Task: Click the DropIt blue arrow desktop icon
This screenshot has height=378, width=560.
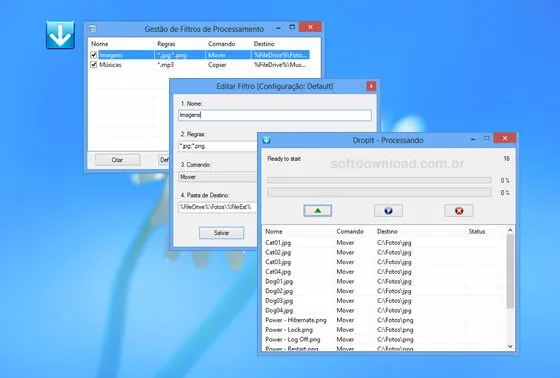Action: click(60, 35)
